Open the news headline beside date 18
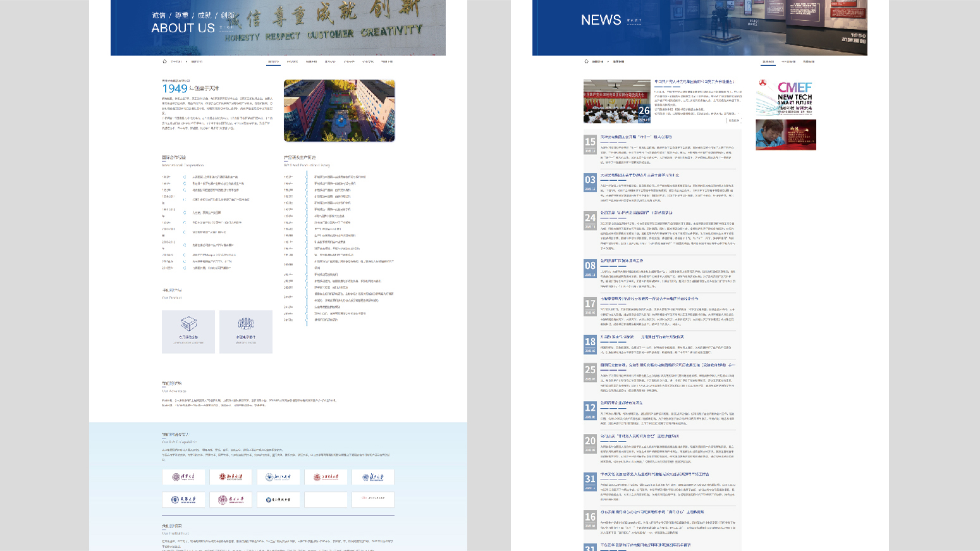Screen dimensions: 980x551 click(642, 337)
